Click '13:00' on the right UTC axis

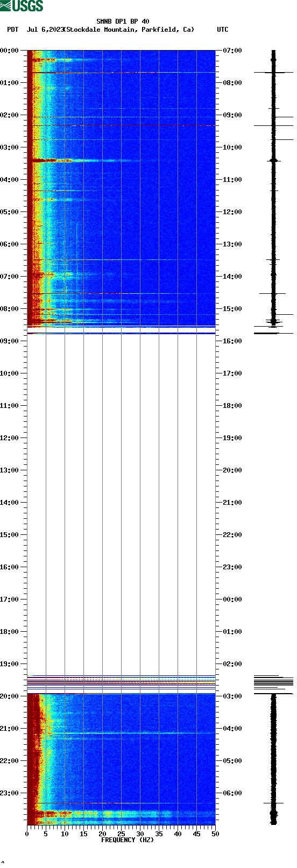(232, 244)
